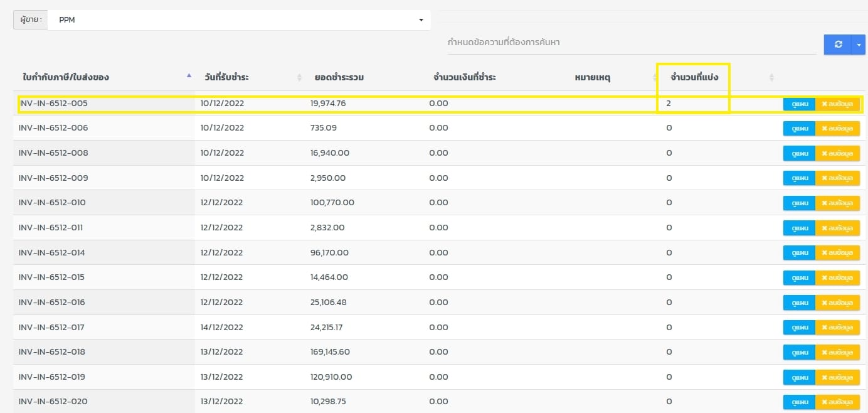The image size is (868, 413).
Task: Click ดูแผน for INV-IN-6512-010
Action: [799, 203]
